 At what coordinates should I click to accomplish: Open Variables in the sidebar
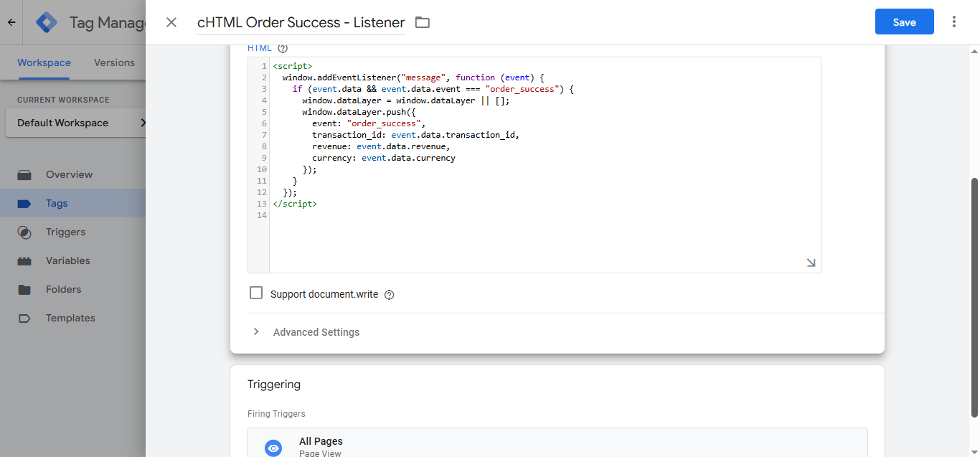coord(68,260)
